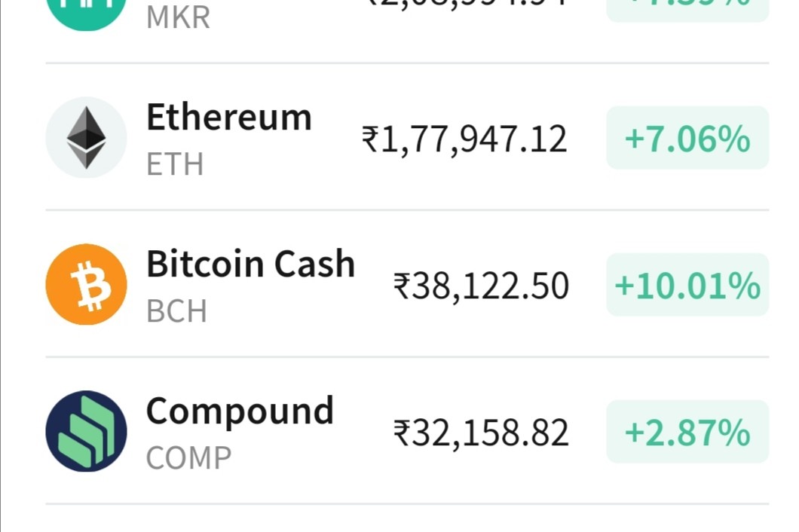
Task: Tap the Ethereum diamond logo icon
Action: tap(86, 138)
